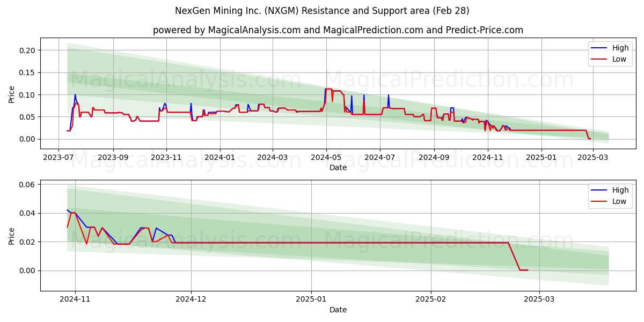The width and height of the screenshot is (644, 322).
Task: Click the 'Date' axis title under bottom chart
Action: pyautogui.click(x=338, y=310)
